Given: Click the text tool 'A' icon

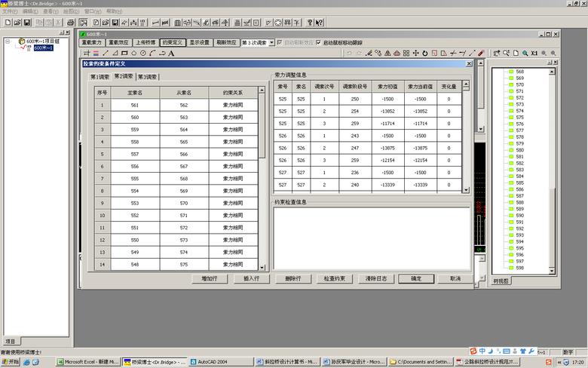Looking at the screenshot, I should (x=171, y=54).
